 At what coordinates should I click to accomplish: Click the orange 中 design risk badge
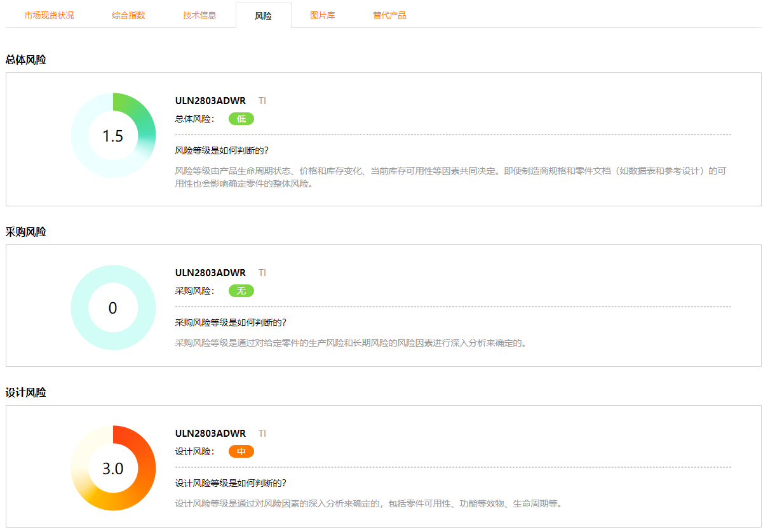(241, 451)
